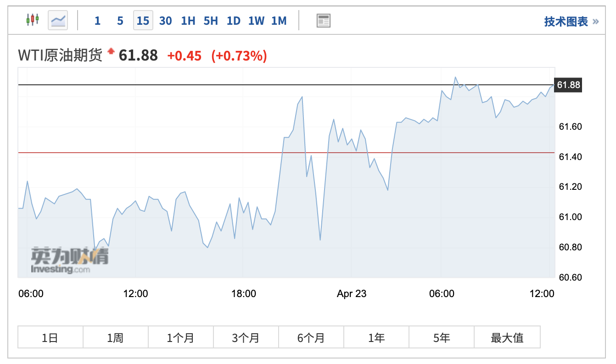Set interval to 1 minute
Image resolution: width=616 pixels, height=364 pixels.
pos(97,21)
